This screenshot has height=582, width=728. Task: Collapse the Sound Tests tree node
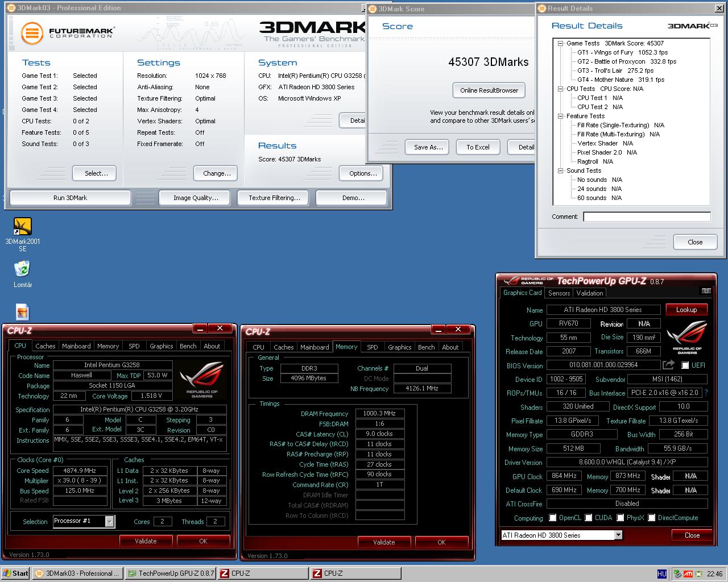pyautogui.click(x=560, y=171)
